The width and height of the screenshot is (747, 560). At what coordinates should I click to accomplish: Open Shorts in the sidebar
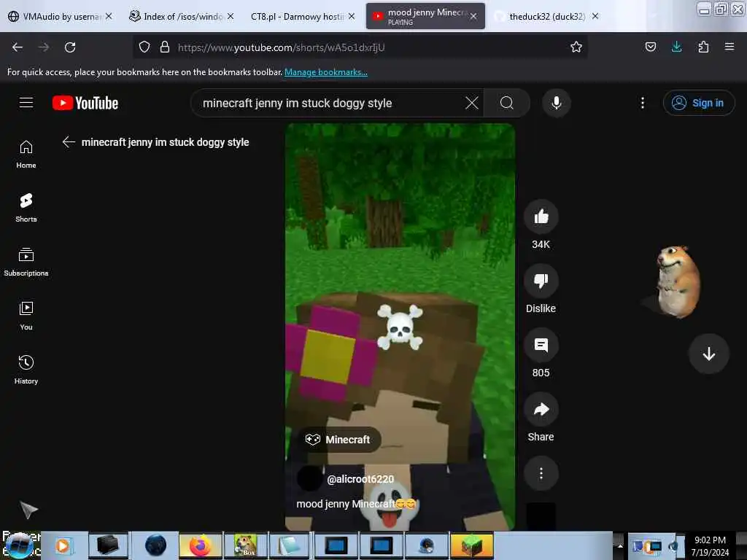[x=26, y=208]
